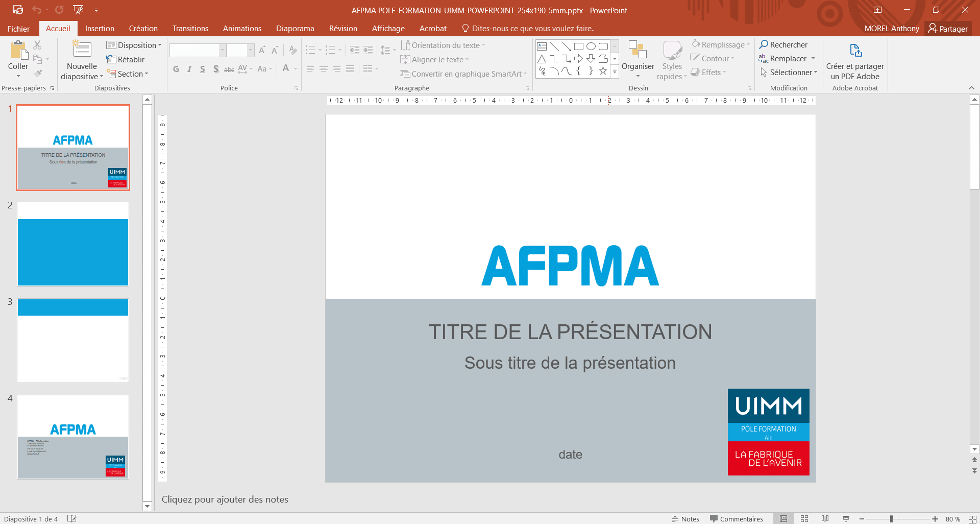Click the Format Painter brush icon
This screenshot has width=980, height=524.
point(37,74)
